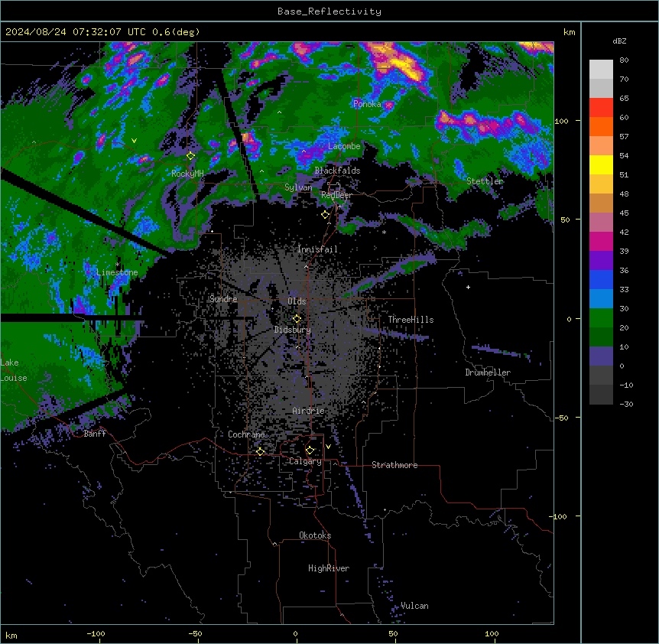659x644 pixels.
Task: Click the Limestone label
Action: (117, 272)
